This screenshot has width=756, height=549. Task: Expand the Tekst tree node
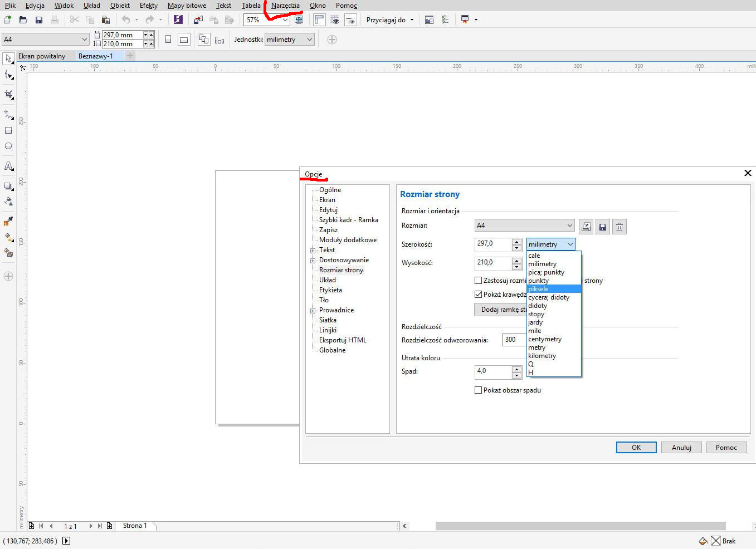[313, 251]
